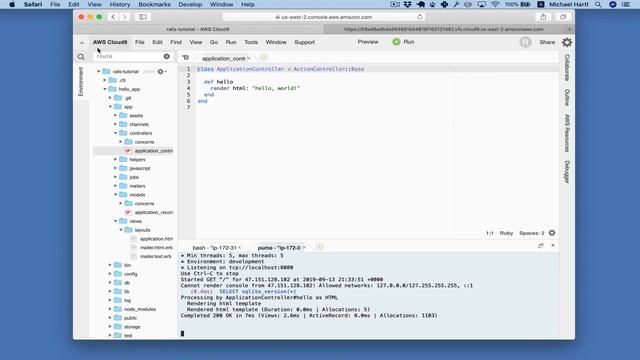Collapse the controllers folder
640x360 pixels.
116,133
